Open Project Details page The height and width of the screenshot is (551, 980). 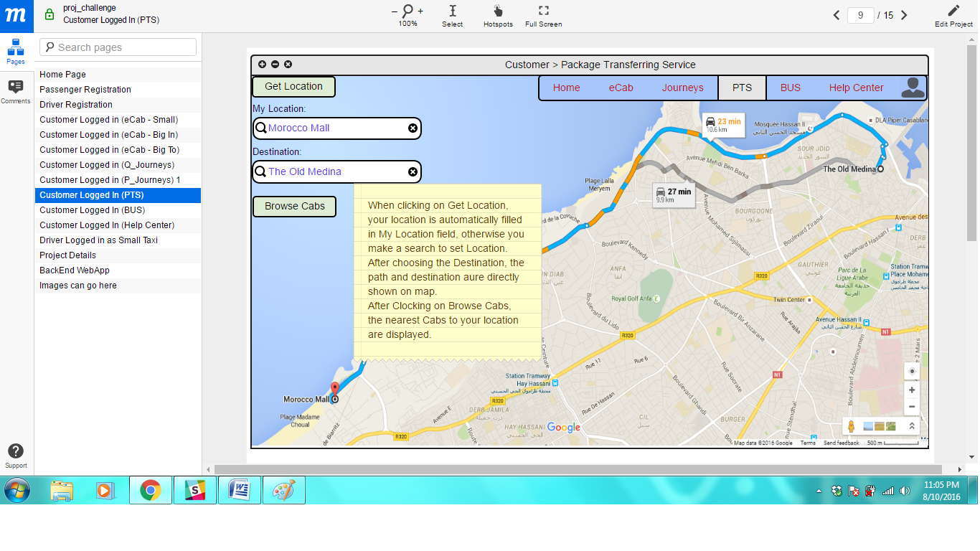(118, 255)
